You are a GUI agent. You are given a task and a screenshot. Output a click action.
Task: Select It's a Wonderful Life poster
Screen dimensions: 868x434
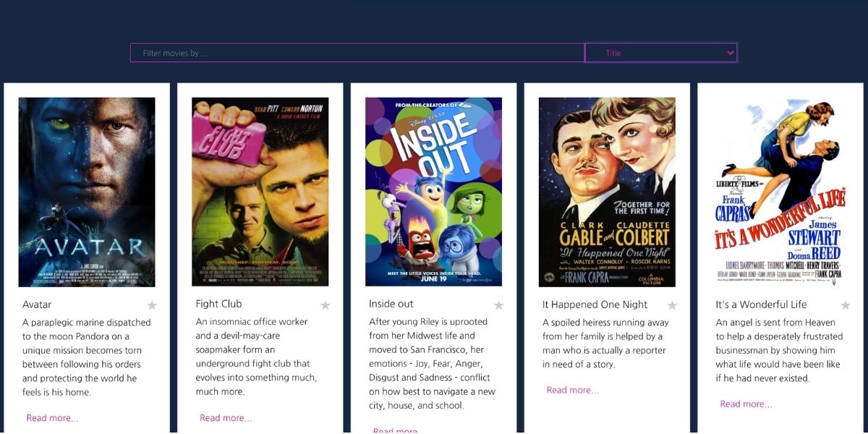[x=780, y=192]
